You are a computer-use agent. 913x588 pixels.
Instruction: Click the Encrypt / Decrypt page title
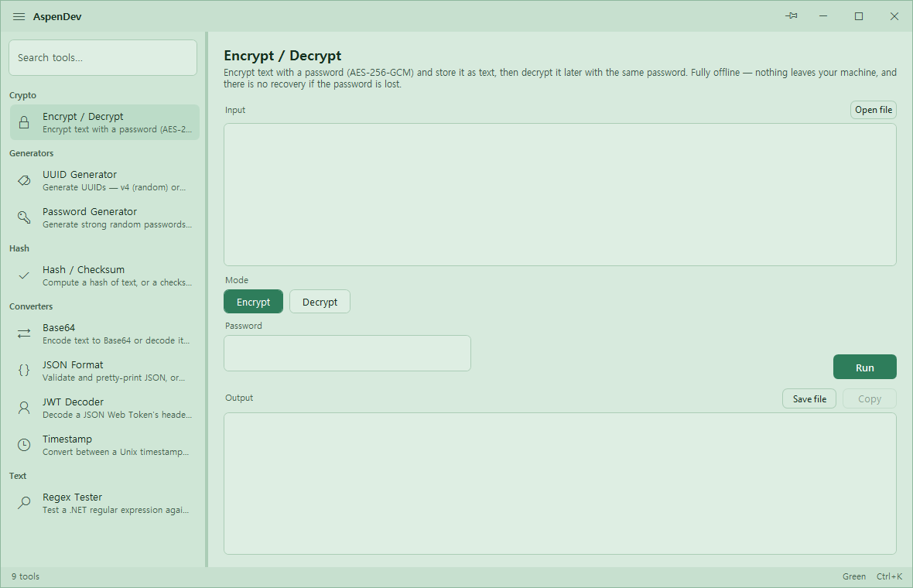(282, 55)
